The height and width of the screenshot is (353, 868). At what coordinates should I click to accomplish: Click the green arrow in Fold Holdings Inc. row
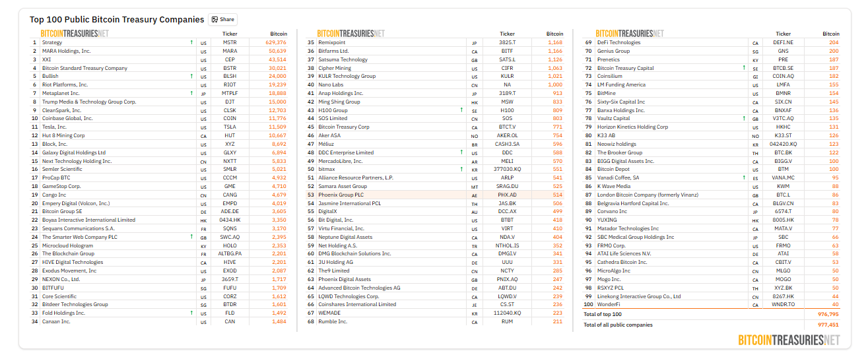pos(191,313)
